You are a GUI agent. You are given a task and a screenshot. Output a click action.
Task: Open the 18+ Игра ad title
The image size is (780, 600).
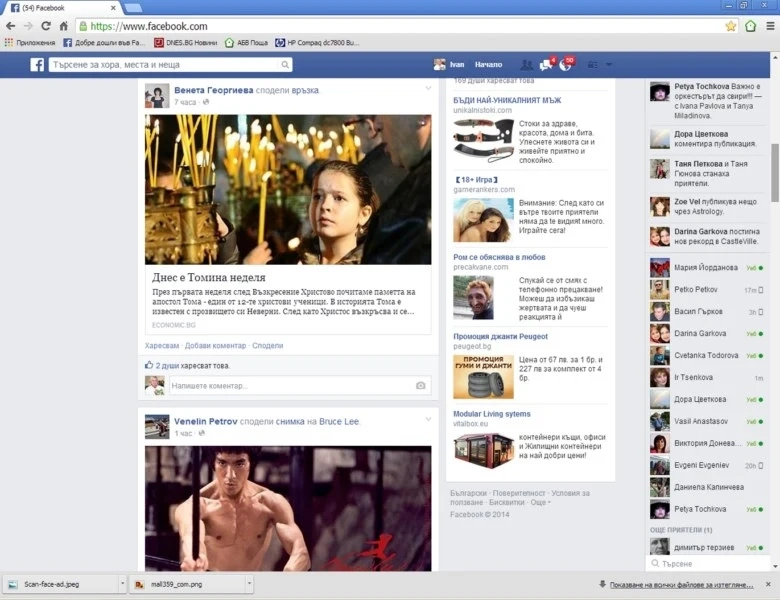[x=476, y=180]
